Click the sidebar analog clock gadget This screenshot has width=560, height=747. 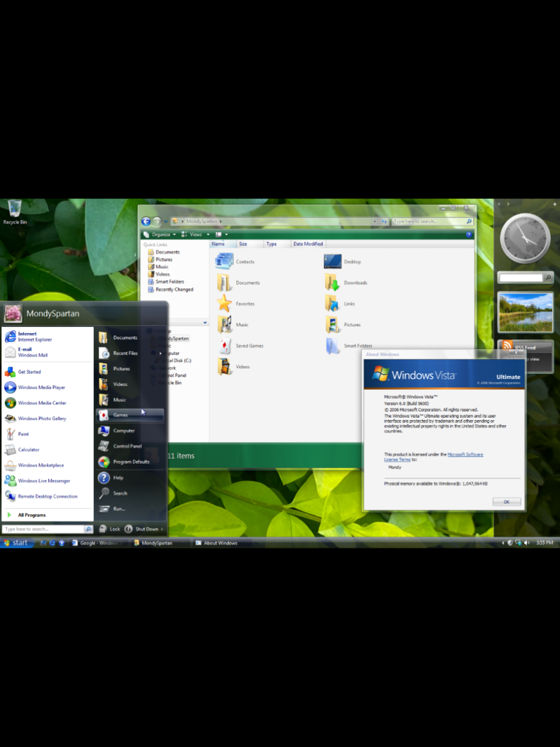525,238
